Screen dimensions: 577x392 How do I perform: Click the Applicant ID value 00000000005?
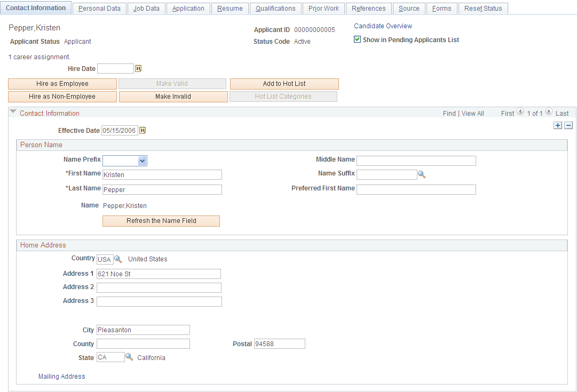pos(314,30)
